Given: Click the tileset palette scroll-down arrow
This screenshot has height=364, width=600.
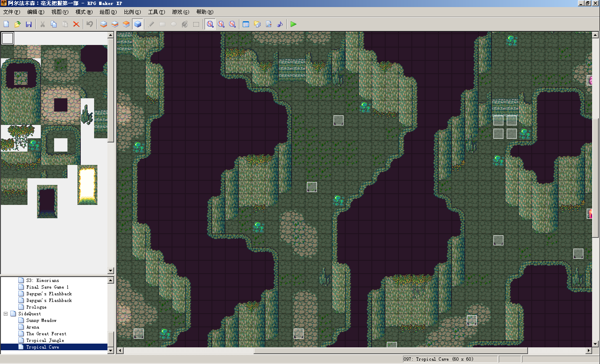Looking at the screenshot, I should (111, 271).
